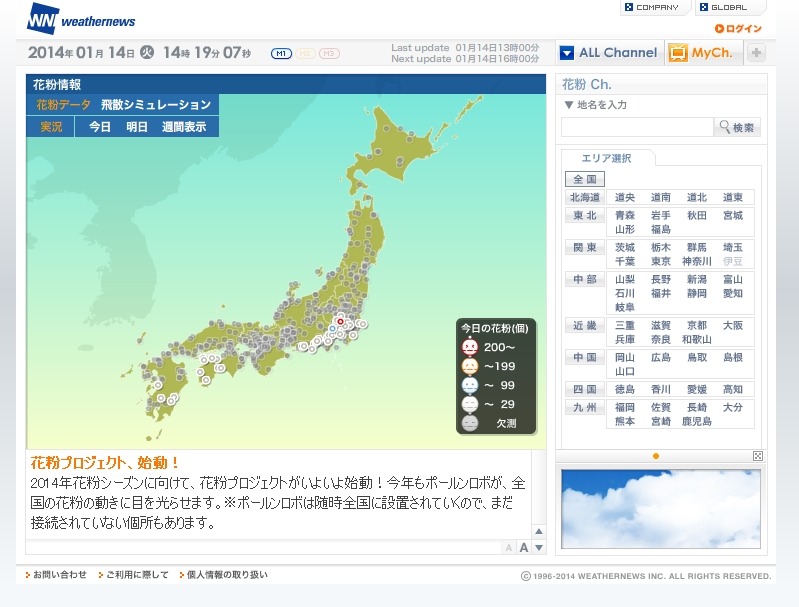The image size is (799, 607).
Task: Select 全国 area button
Action: tap(584, 179)
